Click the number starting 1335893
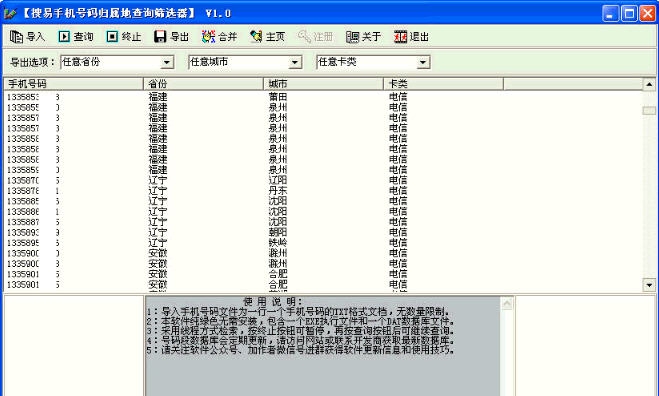 pyautogui.click(x=33, y=233)
